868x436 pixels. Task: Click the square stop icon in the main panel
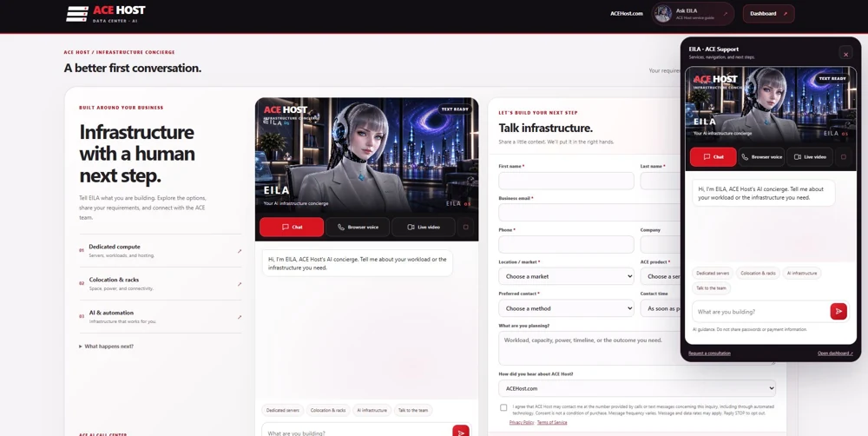pos(465,228)
